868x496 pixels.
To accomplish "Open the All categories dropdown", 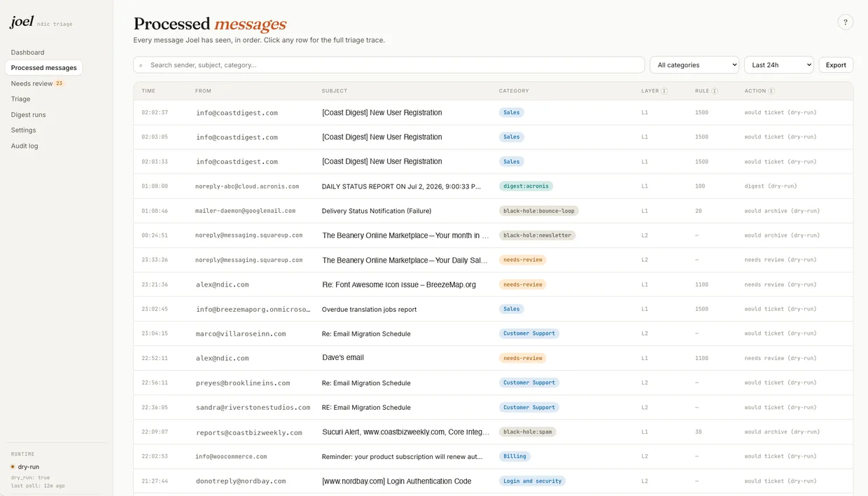I will [694, 65].
